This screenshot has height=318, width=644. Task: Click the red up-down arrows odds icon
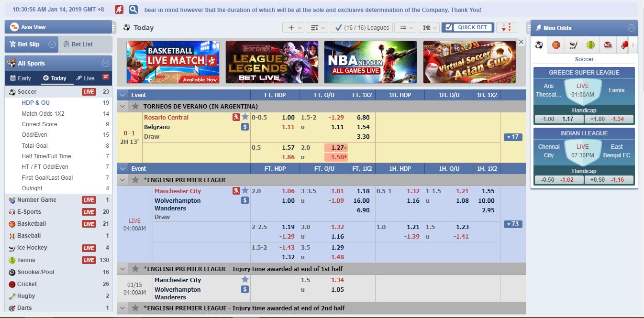tap(507, 27)
